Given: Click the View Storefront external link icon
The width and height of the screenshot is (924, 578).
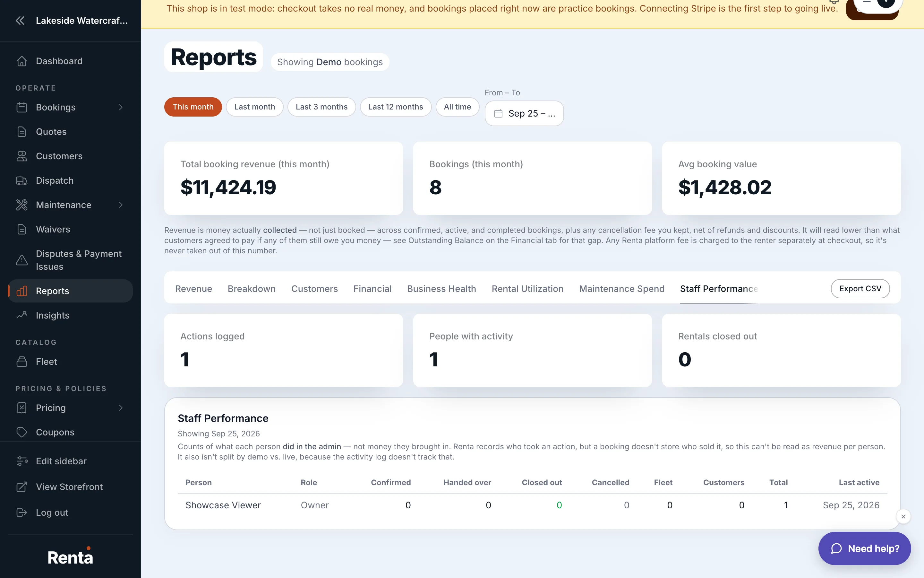Looking at the screenshot, I should tap(22, 487).
